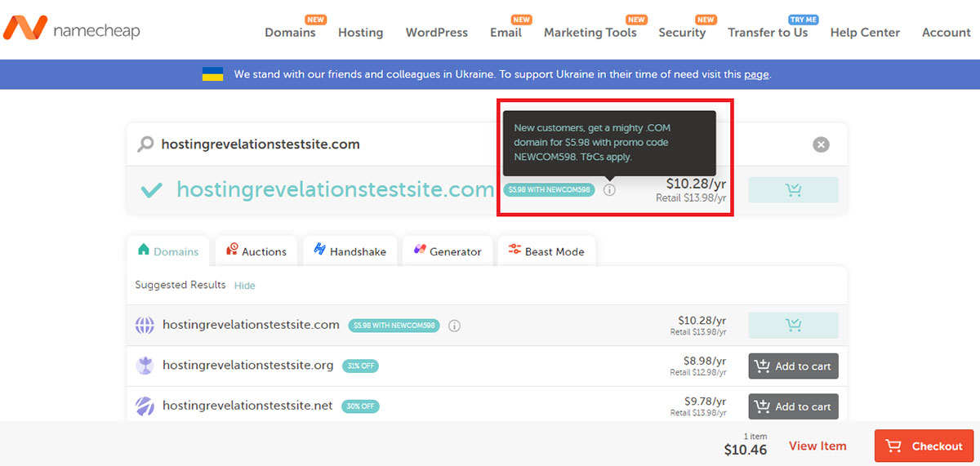
Task: Switch to the Handshake tab
Action: (350, 251)
